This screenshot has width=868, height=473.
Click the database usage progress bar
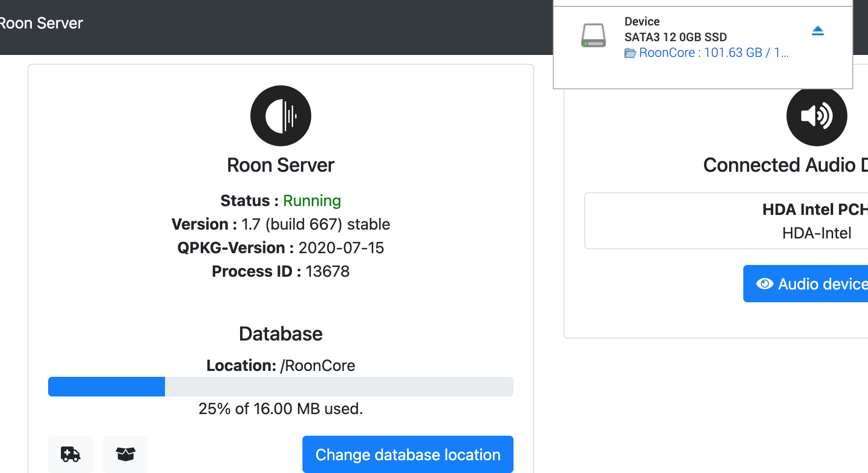(x=281, y=387)
